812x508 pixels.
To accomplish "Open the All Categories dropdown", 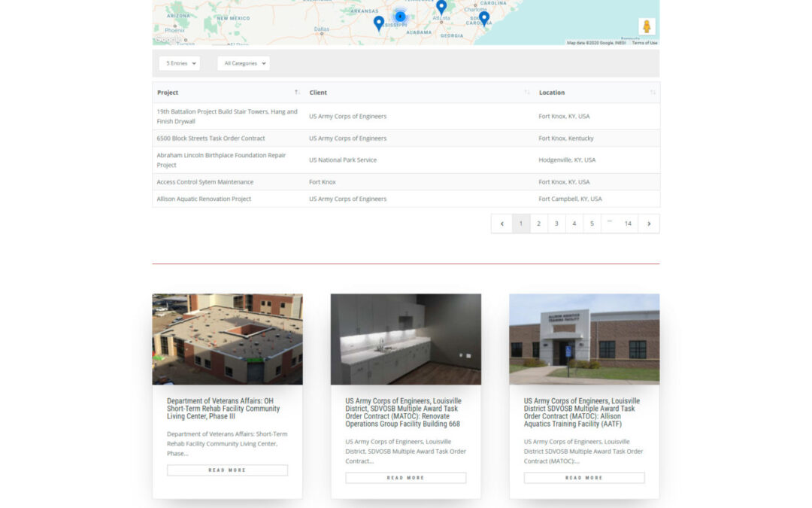I will pos(244,63).
